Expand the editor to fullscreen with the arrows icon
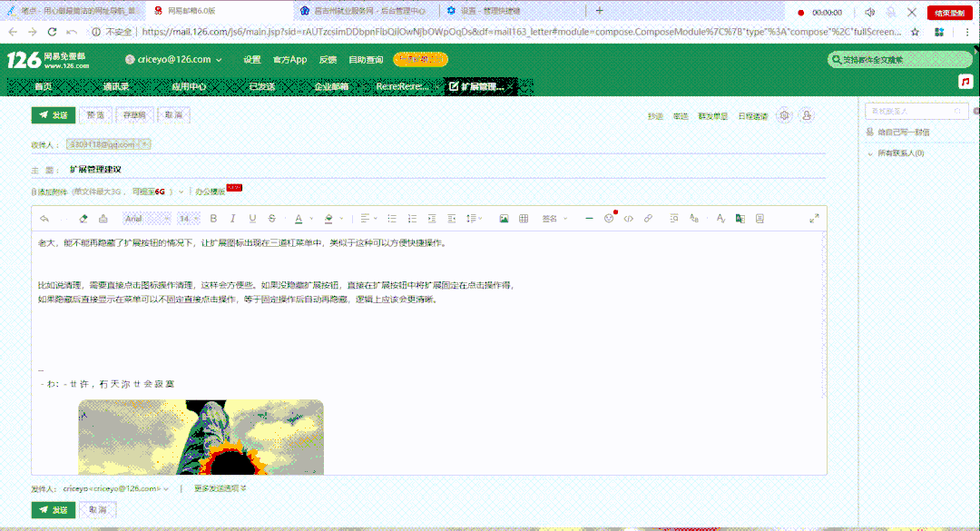Viewport: 980px width, 531px height. (815, 218)
